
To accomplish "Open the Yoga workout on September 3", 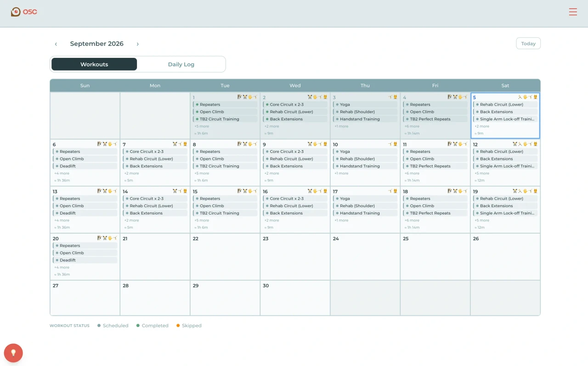I will (365, 105).
